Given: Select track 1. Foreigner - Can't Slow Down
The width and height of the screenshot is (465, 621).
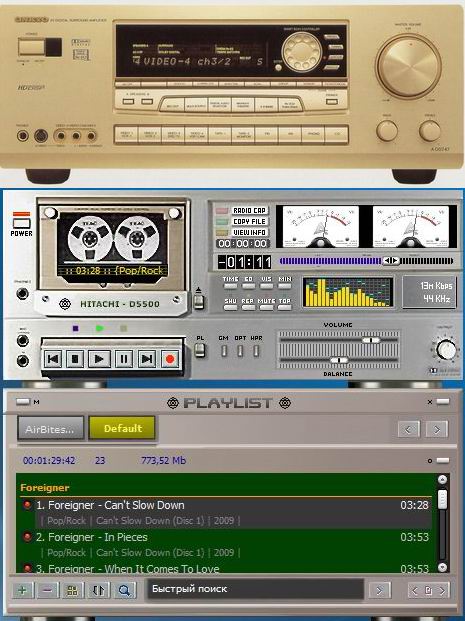Looking at the screenshot, I should coord(227,512).
